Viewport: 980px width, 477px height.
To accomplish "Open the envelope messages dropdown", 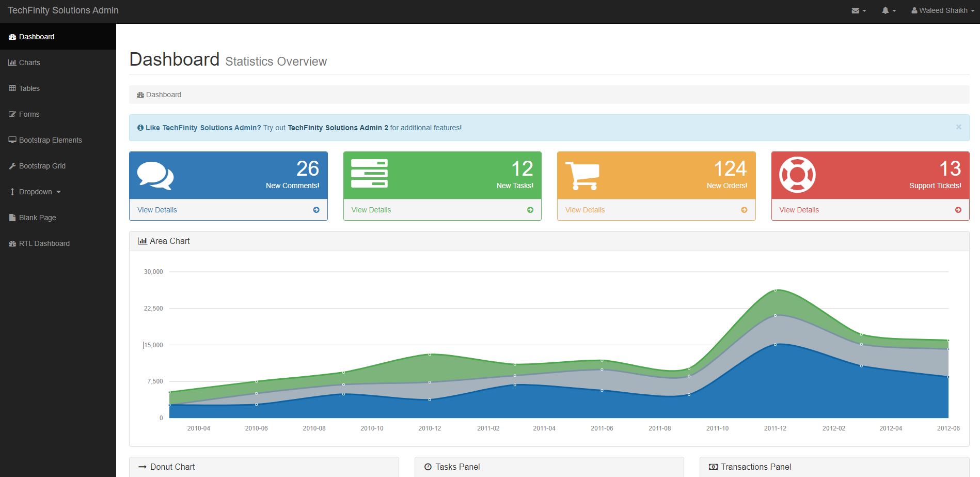I will [x=859, y=11].
